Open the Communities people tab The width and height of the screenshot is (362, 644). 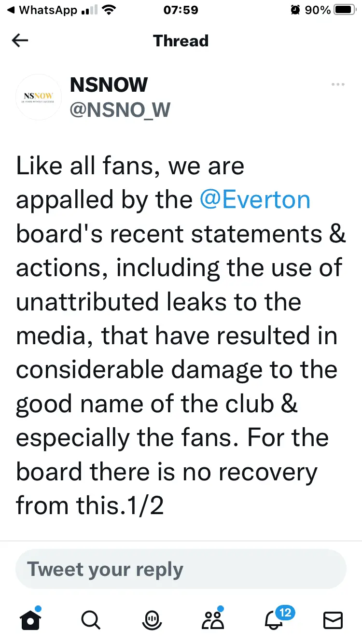tap(213, 619)
